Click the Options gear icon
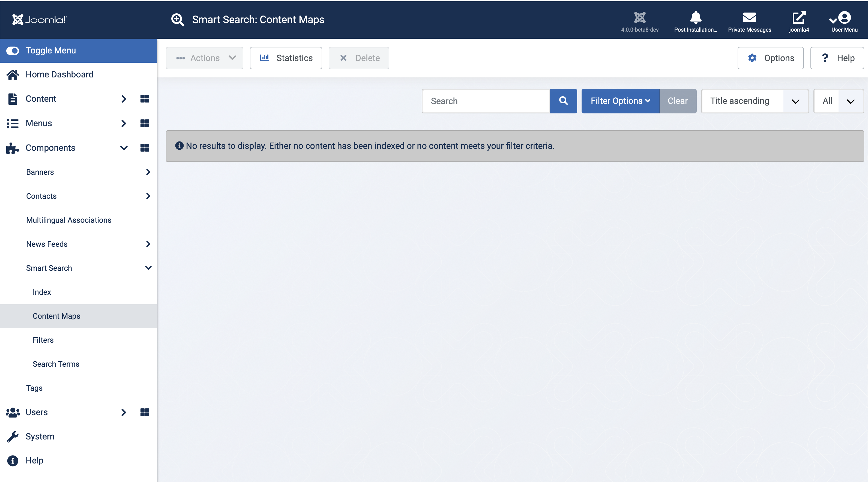This screenshot has height=482, width=868. 752,58
